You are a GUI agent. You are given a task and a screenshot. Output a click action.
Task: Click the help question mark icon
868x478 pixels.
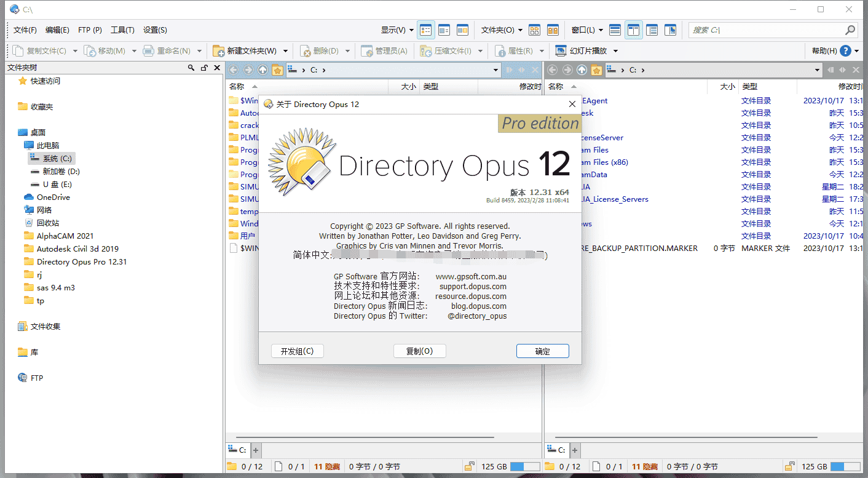(x=846, y=51)
